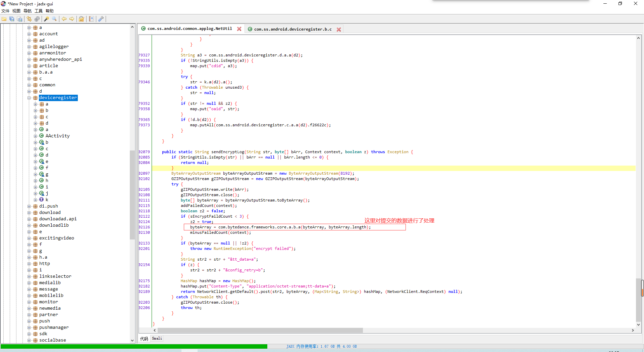The image size is (644, 352).
Task: Select the downloadad.api package
Action: tap(58, 219)
